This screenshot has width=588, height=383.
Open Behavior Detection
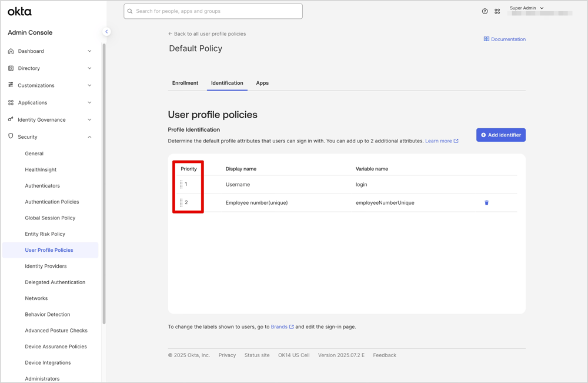pos(47,314)
